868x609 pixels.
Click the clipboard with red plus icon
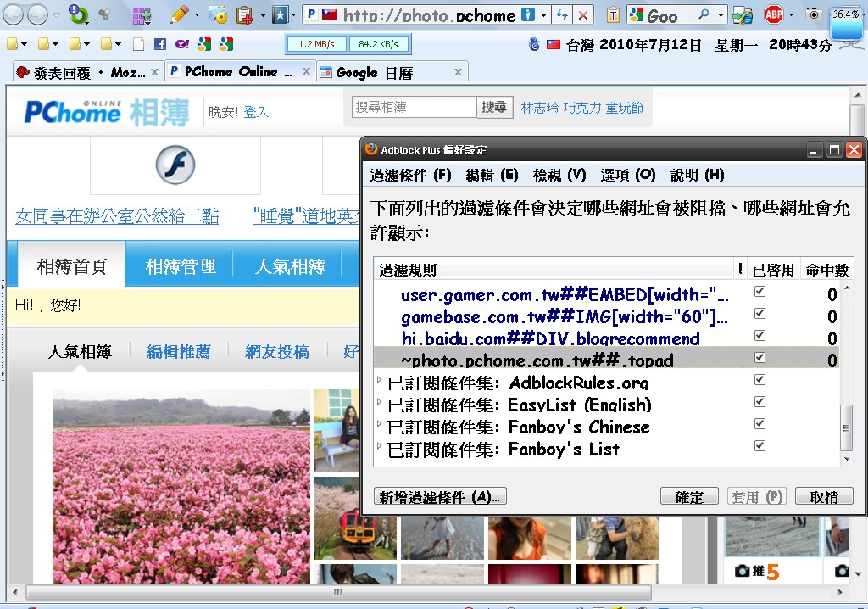(244, 15)
